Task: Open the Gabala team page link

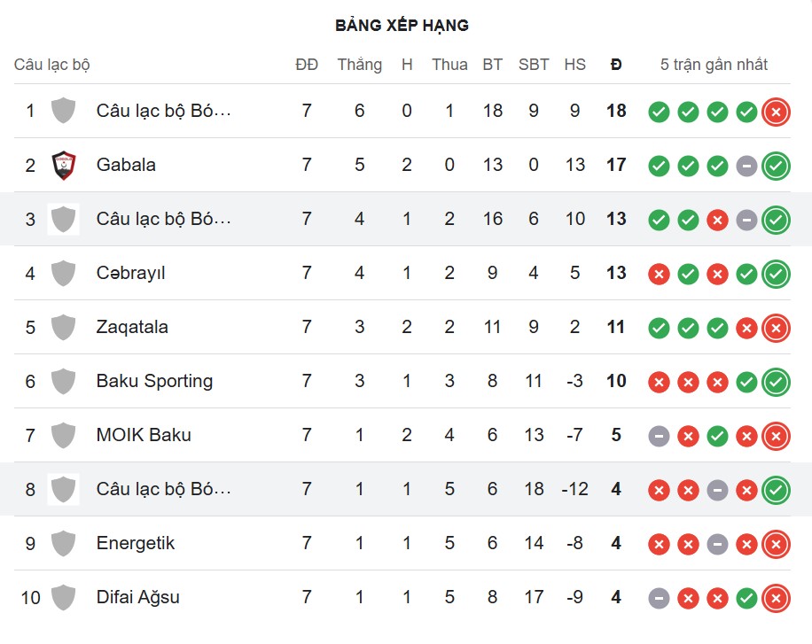Action: point(126,165)
